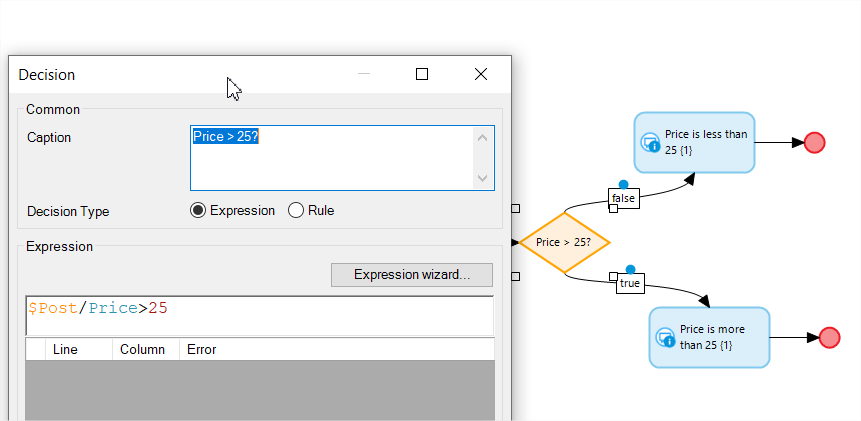Image resolution: width=861 pixels, height=421 pixels.
Task: Select the 'false' flow label
Action: coord(623,198)
